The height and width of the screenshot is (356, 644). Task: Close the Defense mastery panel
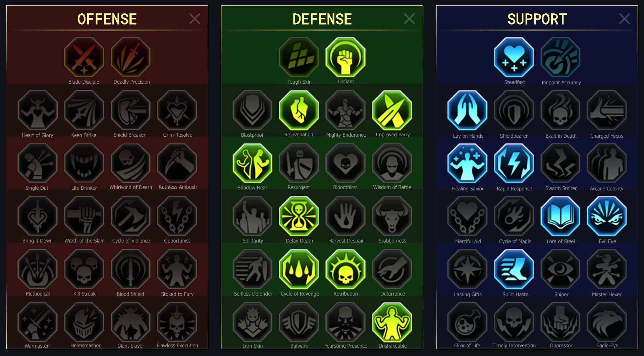click(409, 19)
